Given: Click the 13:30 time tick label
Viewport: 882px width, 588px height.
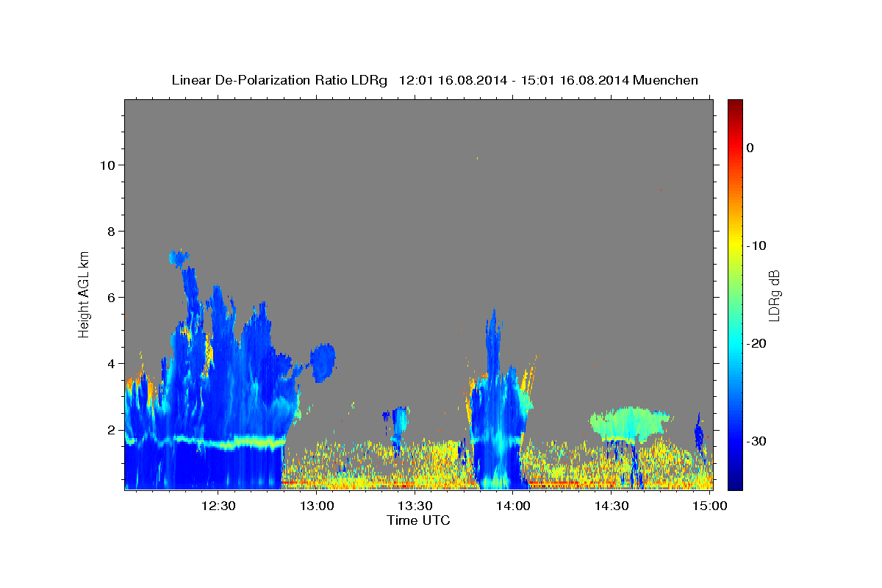Looking at the screenshot, I should coord(415,506).
